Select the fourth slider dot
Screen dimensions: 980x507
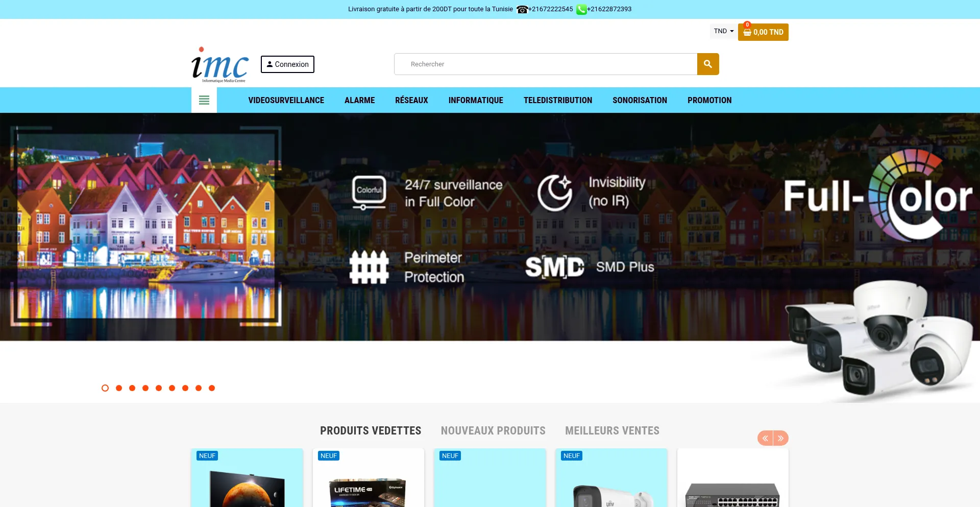point(145,388)
